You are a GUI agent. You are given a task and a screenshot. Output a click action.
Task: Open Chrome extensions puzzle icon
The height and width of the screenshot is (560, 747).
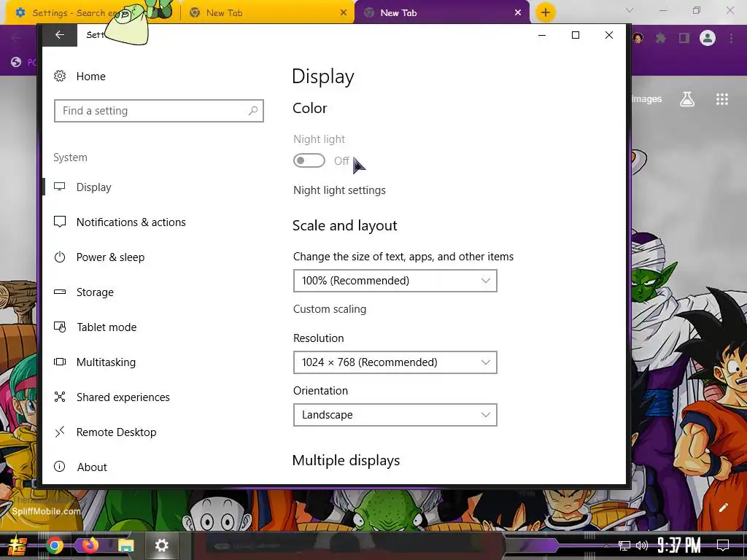point(661,38)
